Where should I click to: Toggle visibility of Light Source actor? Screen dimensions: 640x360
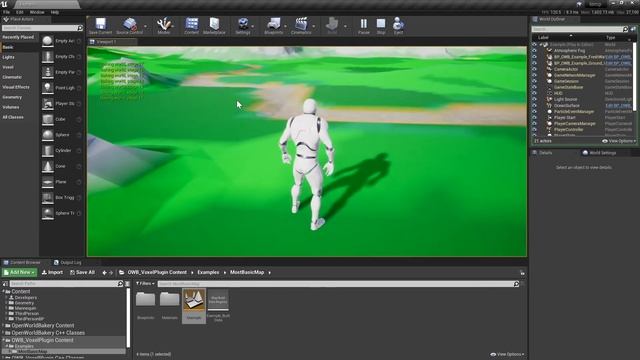click(534, 99)
